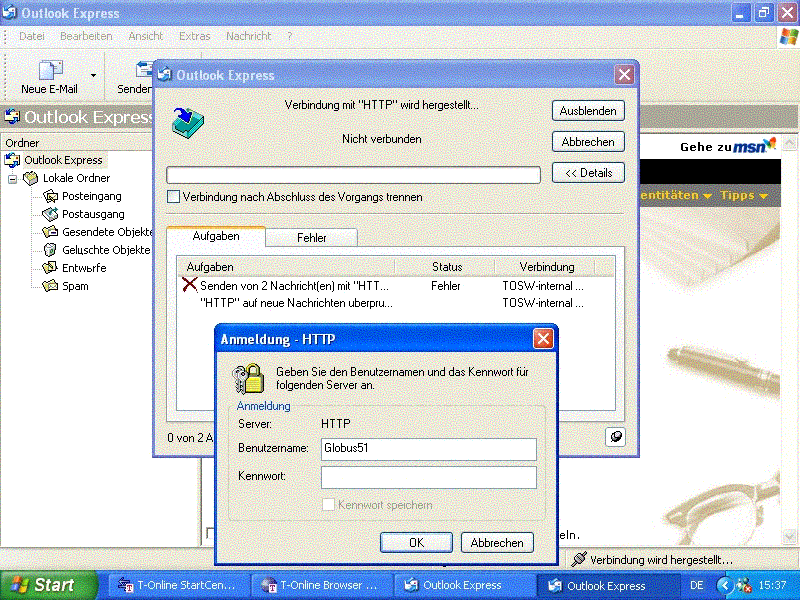The height and width of the screenshot is (600, 800).
Task: Open the Tipps dropdown in the orange bar
Action: pos(744,195)
